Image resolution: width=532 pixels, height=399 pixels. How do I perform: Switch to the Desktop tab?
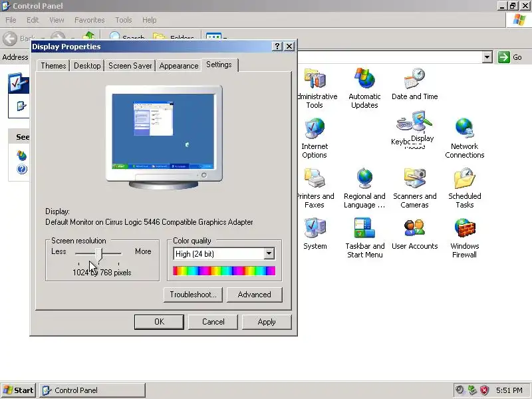tap(87, 65)
